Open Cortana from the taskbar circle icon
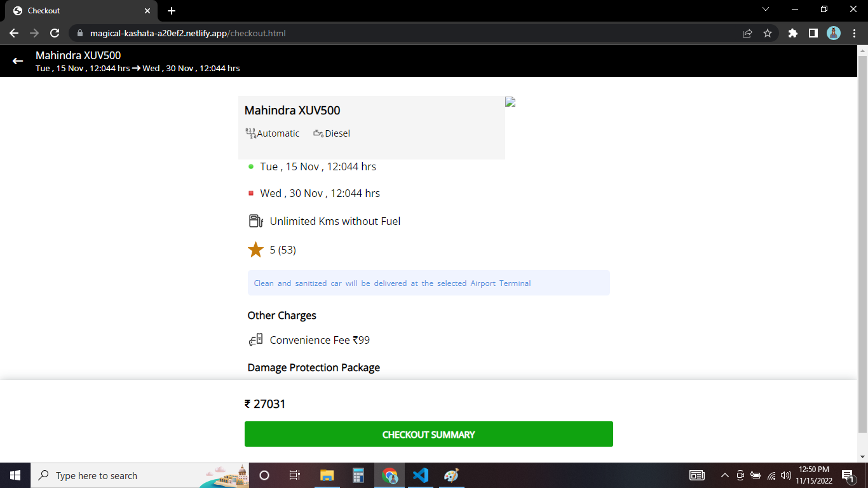868x488 pixels. coord(264,475)
